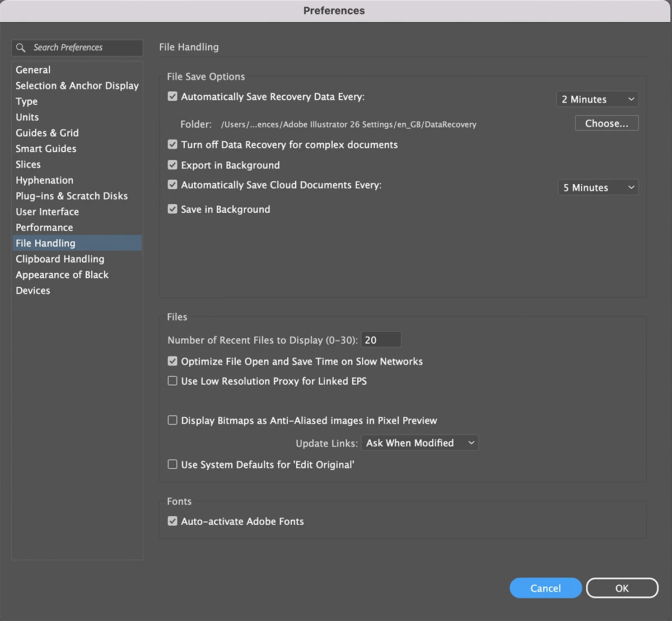Enable Use Low Resolution Proxy for Linked EPS
672x621 pixels.
click(172, 381)
